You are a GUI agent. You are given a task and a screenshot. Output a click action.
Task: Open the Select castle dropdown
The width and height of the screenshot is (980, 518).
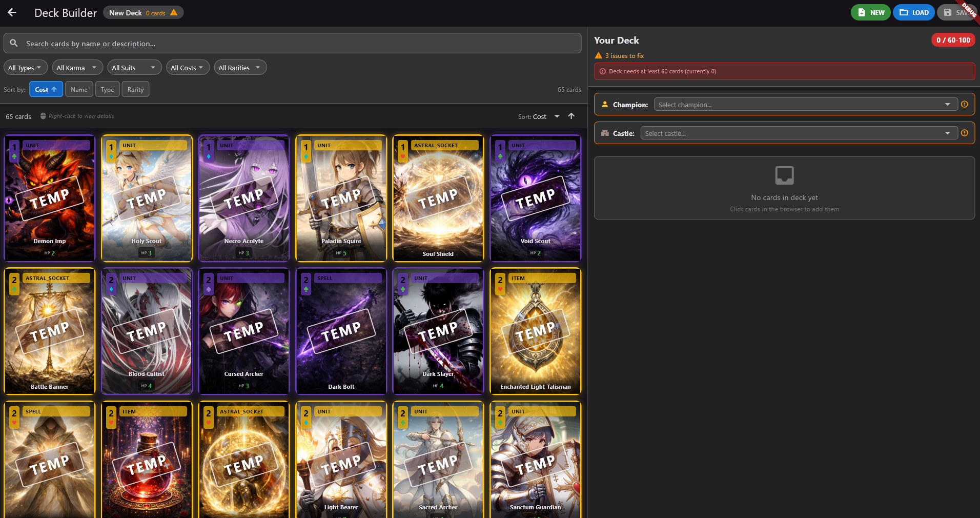click(x=799, y=133)
